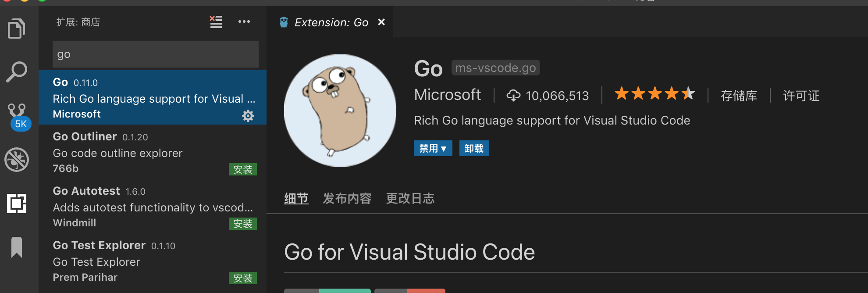Click the extensions search field containing go
Screen dimensions: 868x293
[x=156, y=54]
